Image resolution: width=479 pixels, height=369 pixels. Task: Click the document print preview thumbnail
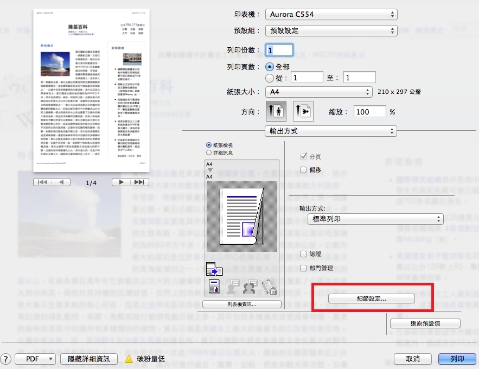(x=91, y=91)
